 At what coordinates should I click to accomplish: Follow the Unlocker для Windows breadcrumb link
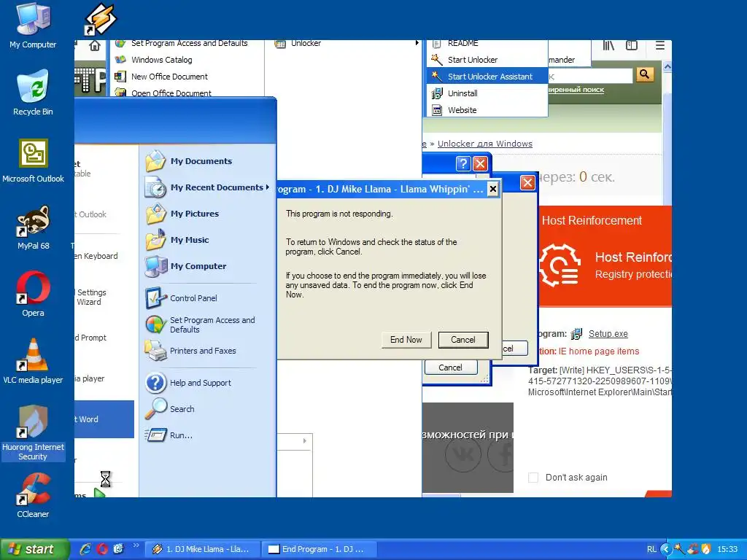coord(484,144)
